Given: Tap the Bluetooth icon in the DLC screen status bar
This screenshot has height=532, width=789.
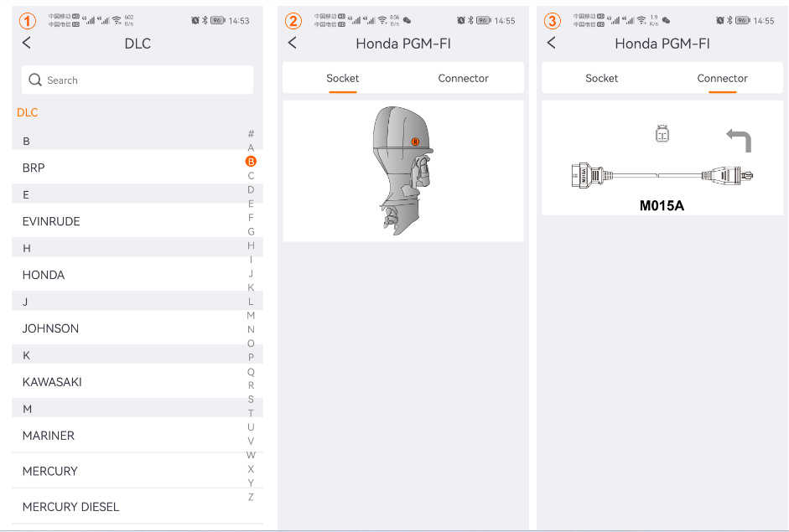Looking at the screenshot, I should [205, 20].
